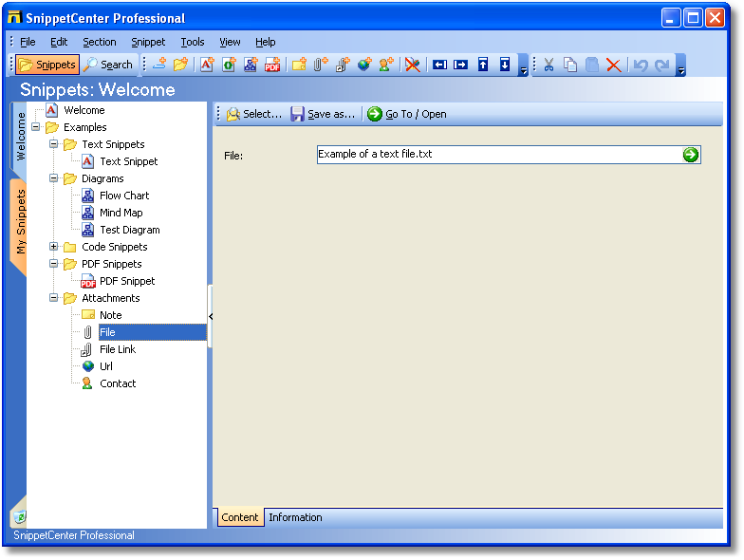Expand the Code Snippets folder

click(x=53, y=247)
